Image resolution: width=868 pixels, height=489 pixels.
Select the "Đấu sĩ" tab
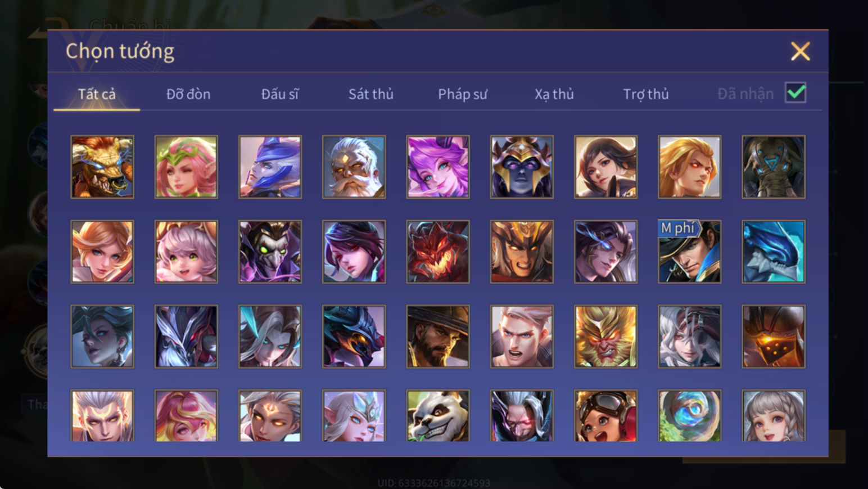pos(280,94)
